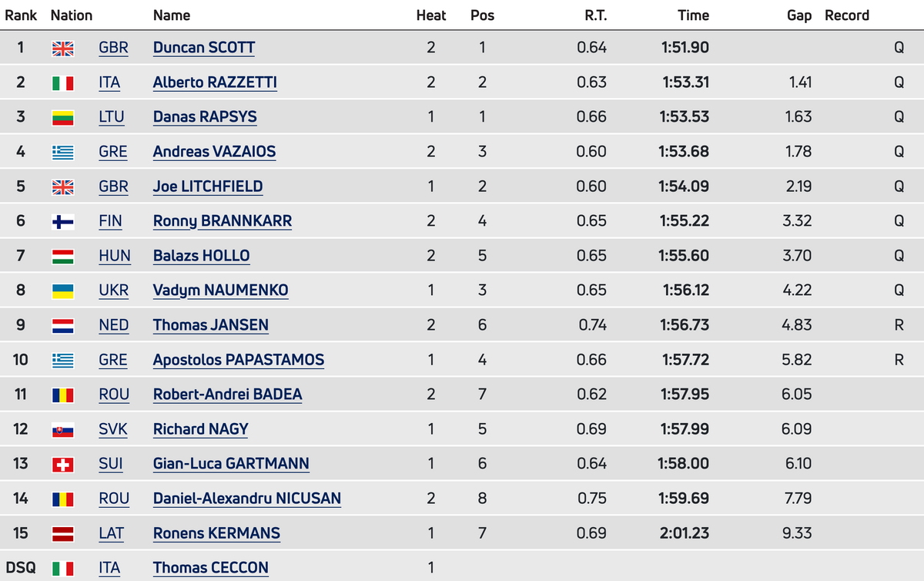Open Duncan SCOTT's athlete profile link
The width and height of the screenshot is (924, 581).
[204, 48]
